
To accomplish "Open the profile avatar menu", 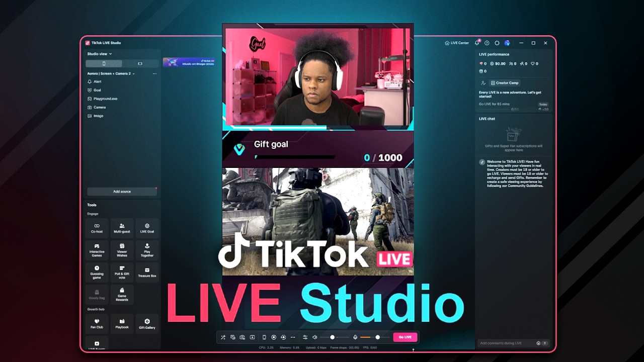I will [507, 43].
